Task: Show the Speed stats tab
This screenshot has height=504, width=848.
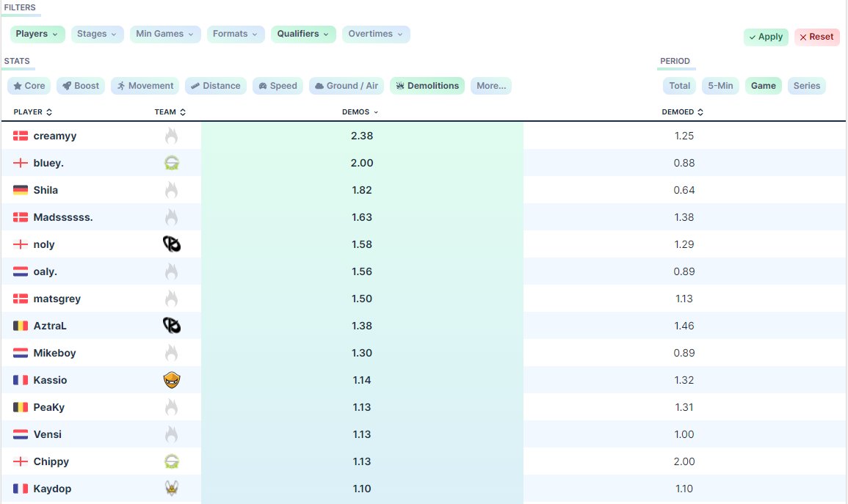Action: 278,86
